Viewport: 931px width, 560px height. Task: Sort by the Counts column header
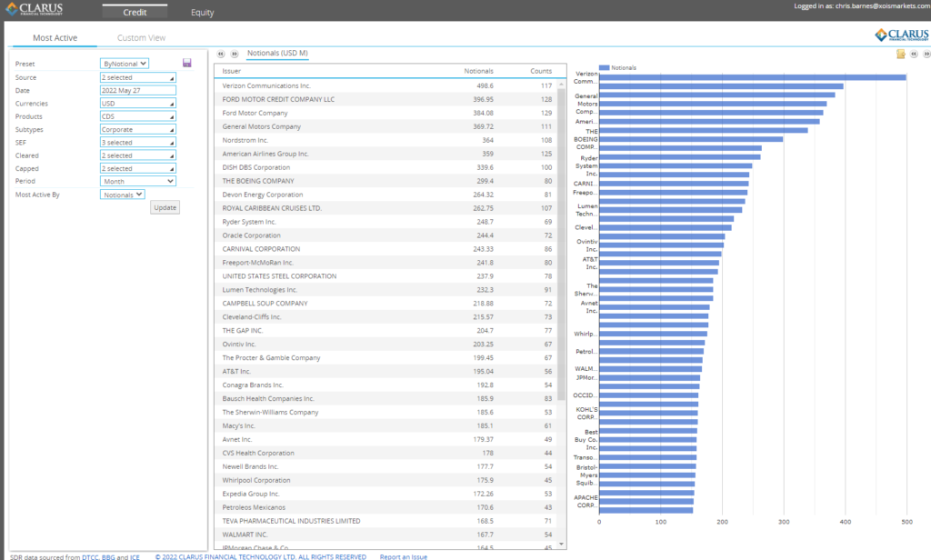point(541,71)
